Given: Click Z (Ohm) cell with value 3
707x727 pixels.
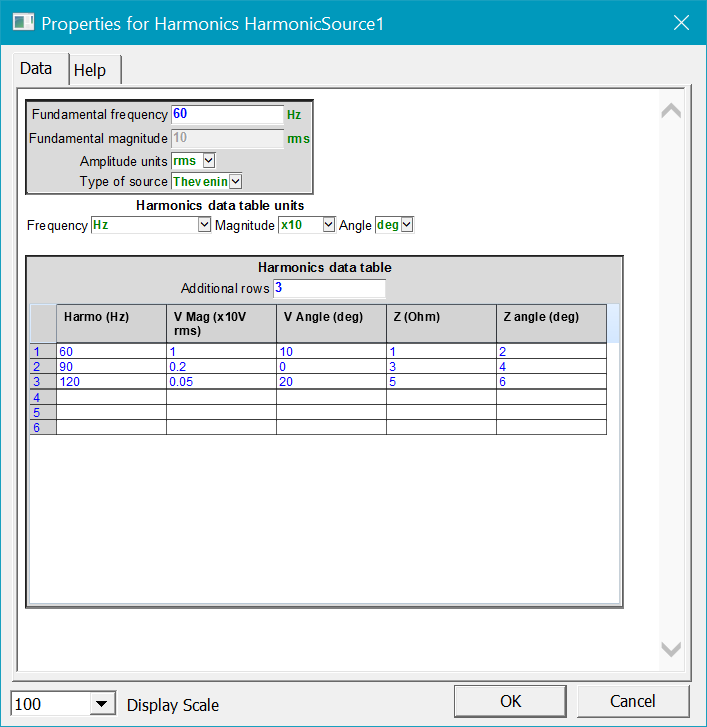Looking at the screenshot, I should pos(441,366).
